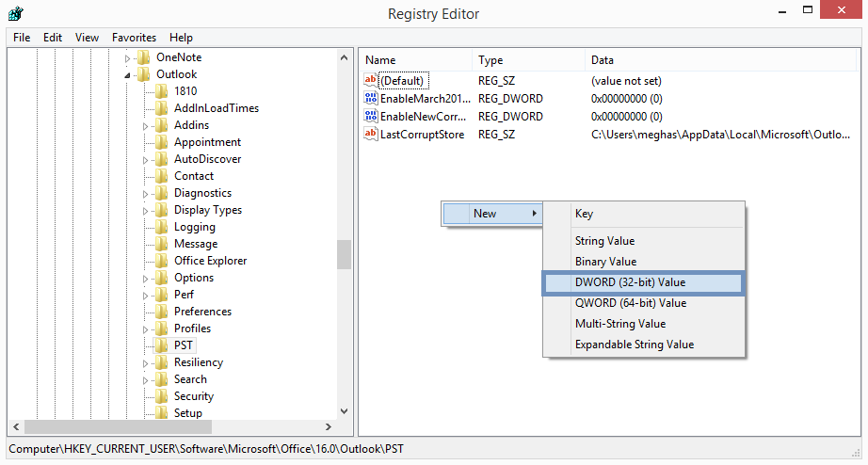
Task: Click the tree pane vertical scrollbar thumb
Action: click(344, 254)
